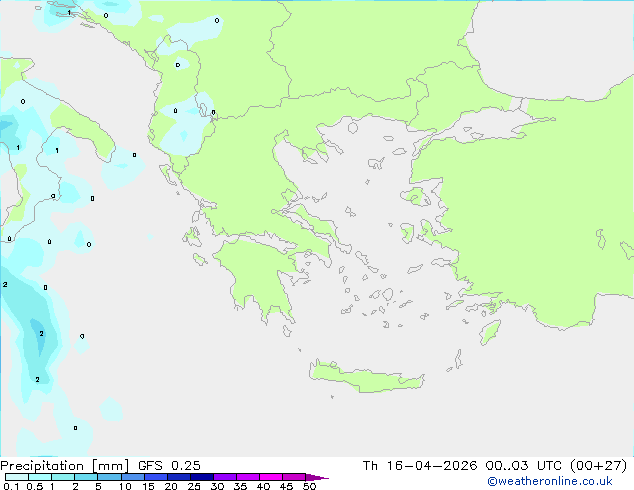The width and height of the screenshot is (634, 490).
Task: Click the 0.5 legend tick label
Action: click(x=35, y=486)
